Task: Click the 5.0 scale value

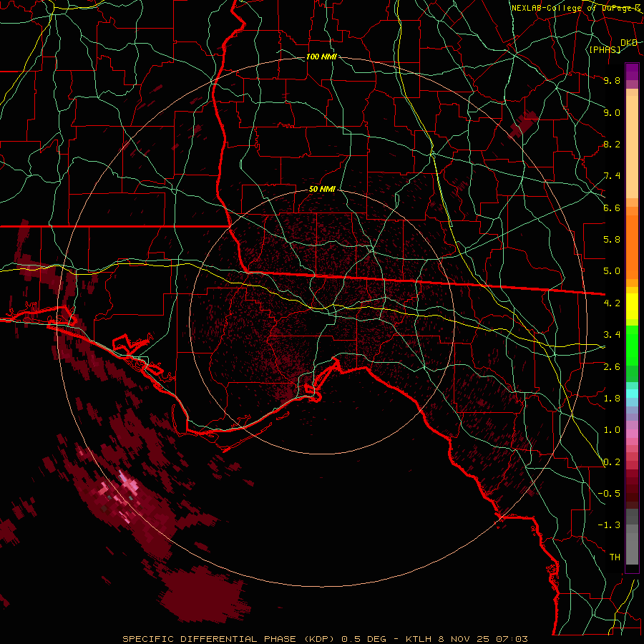Action: click(612, 271)
